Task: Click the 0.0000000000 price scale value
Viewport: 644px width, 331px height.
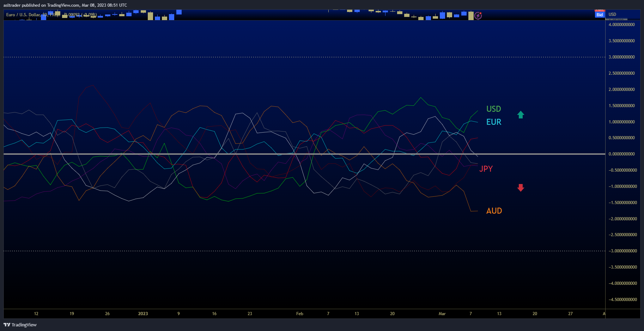Action: click(621, 154)
